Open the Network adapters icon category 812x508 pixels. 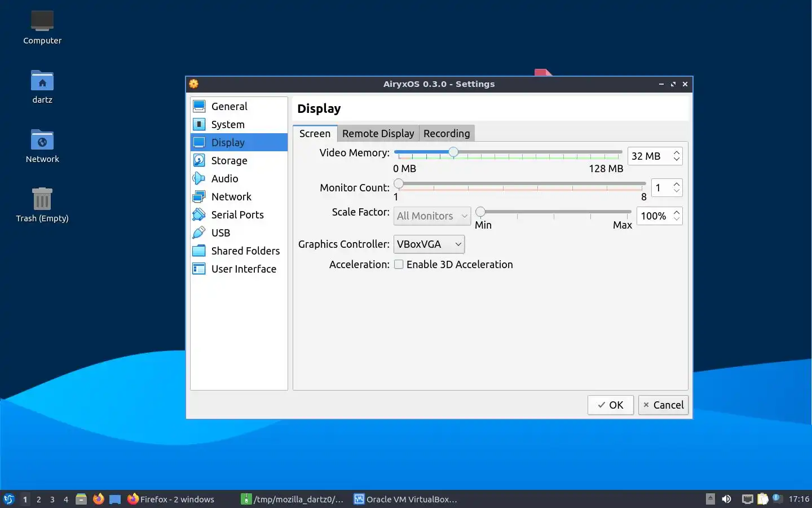(x=199, y=196)
